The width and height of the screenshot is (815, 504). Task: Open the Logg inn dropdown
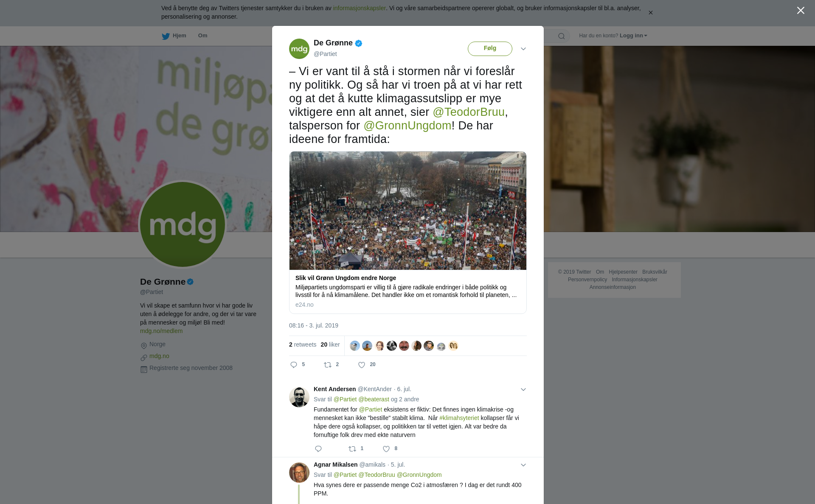[x=633, y=36]
